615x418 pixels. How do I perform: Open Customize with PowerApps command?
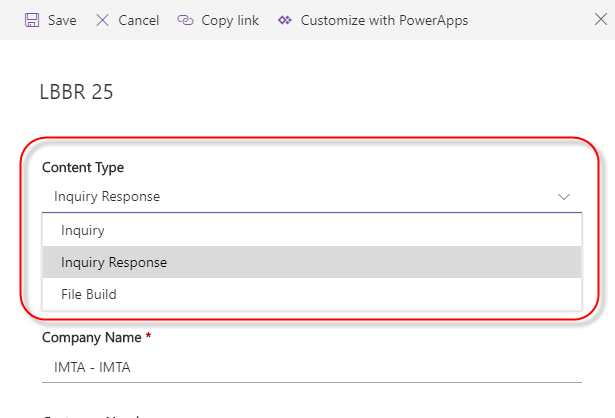click(384, 20)
